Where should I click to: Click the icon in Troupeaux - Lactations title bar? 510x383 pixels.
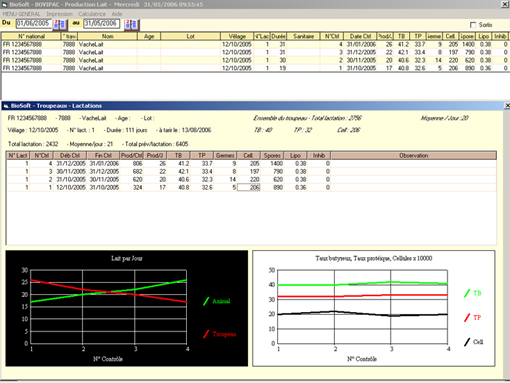click(x=6, y=106)
